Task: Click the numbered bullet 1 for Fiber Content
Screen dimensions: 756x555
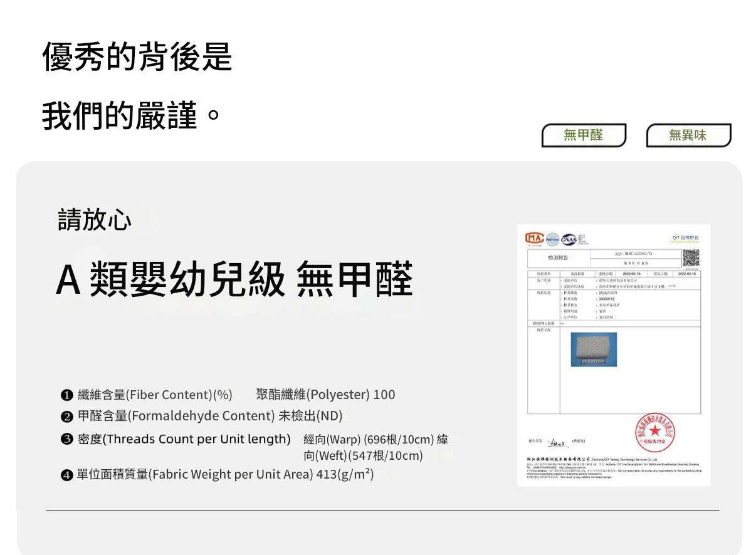Action: [66, 395]
